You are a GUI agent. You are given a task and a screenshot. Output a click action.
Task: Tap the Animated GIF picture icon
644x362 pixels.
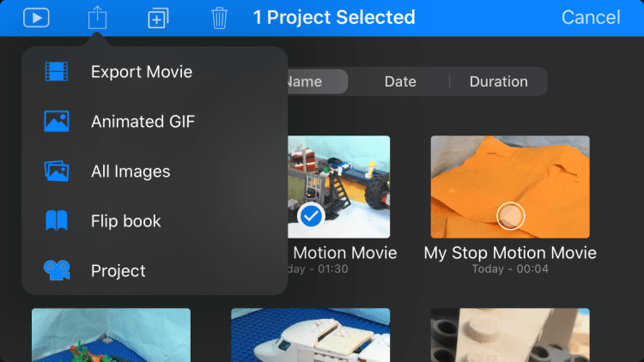57,122
